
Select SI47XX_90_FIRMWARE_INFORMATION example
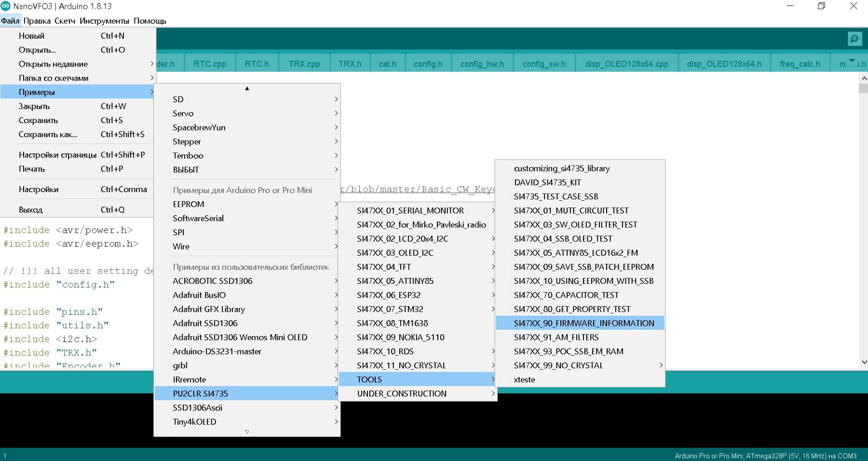pyautogui.click(x=583, y=323)
